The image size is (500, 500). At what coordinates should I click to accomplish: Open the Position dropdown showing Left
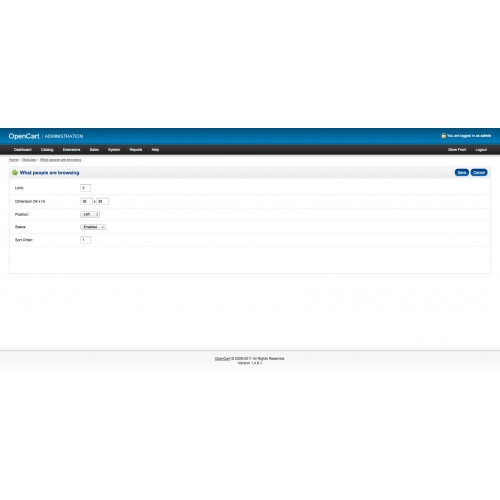point(90,214)
